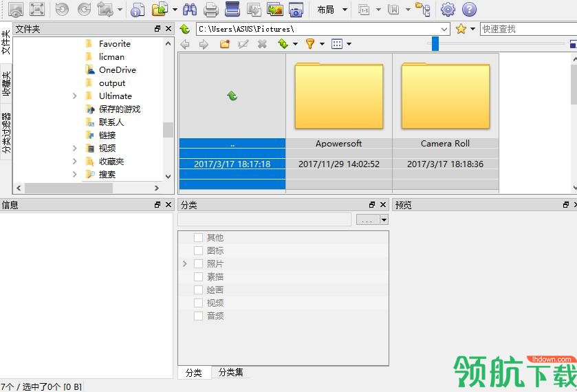Screen dimensions: 577x392
Task: Navigate back with the left arrow
Action: (185, 44)
